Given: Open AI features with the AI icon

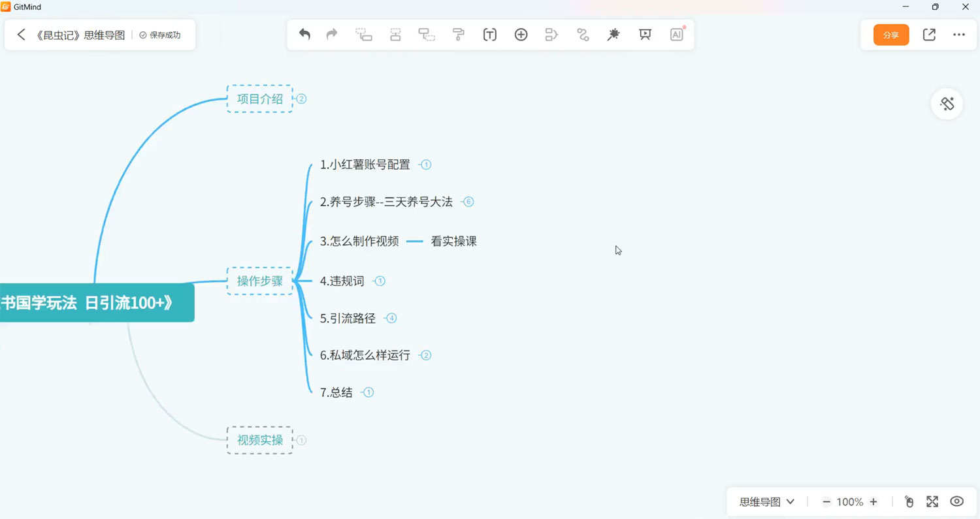Looking at the screenshot, I should pyautogui.click(x=676, y=34).
